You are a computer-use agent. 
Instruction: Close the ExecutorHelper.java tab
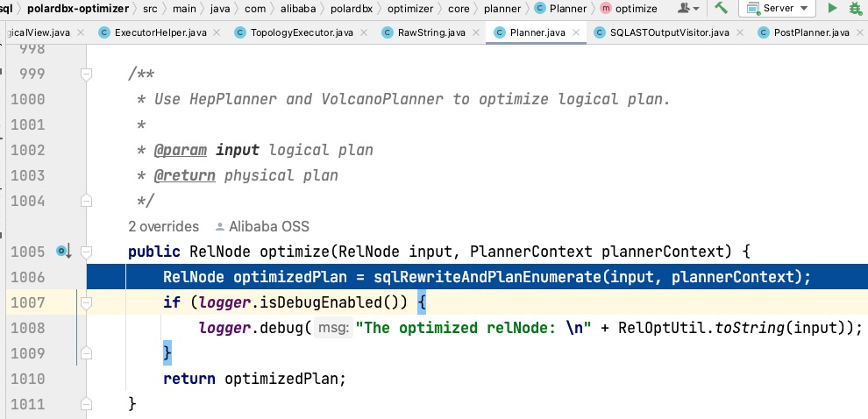[x=217, y=32]
